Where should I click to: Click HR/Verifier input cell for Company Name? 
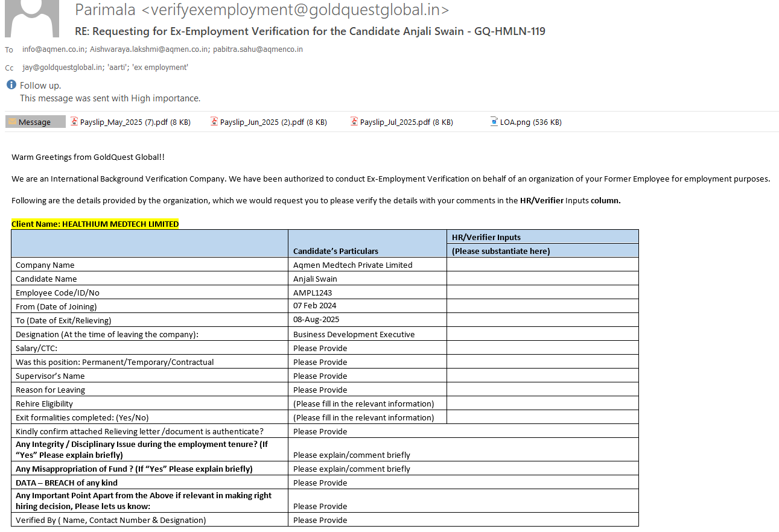click(542, 265)
